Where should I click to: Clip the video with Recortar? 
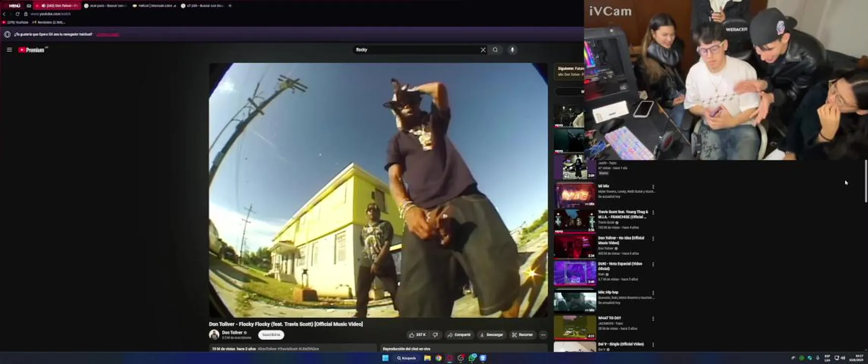(522, 335)
